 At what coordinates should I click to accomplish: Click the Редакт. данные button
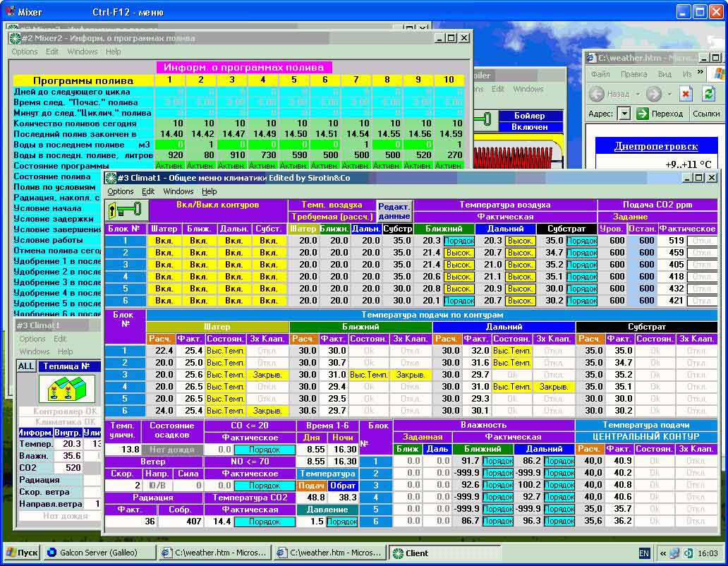coord(394,211)
